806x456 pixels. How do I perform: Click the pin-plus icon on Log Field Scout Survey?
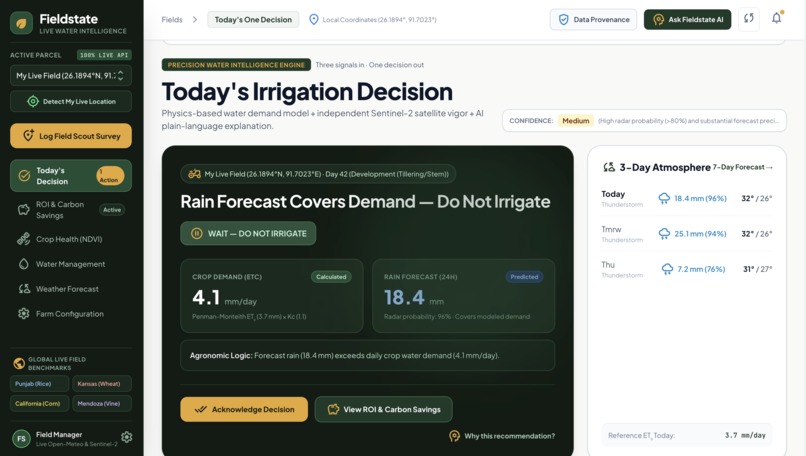click(x=29, y=136)
